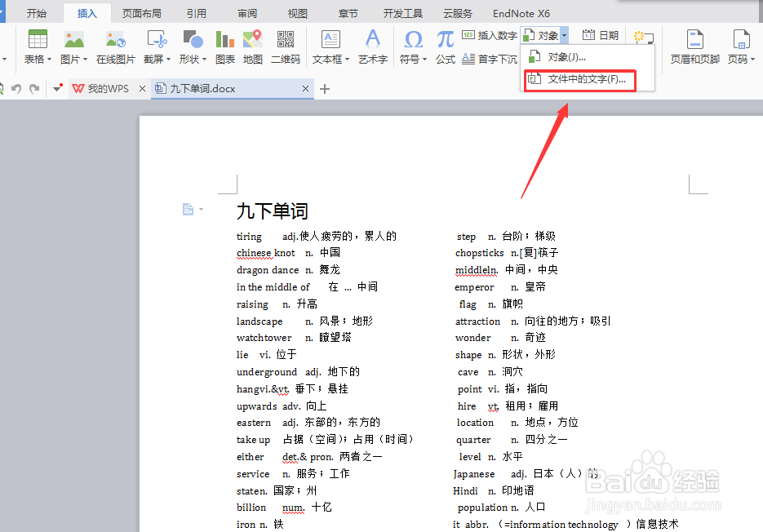Image resolution: width=763 pixels, height=532 pixels.
Task: Open the EndNote X6 tab
Action: point(521,13)
